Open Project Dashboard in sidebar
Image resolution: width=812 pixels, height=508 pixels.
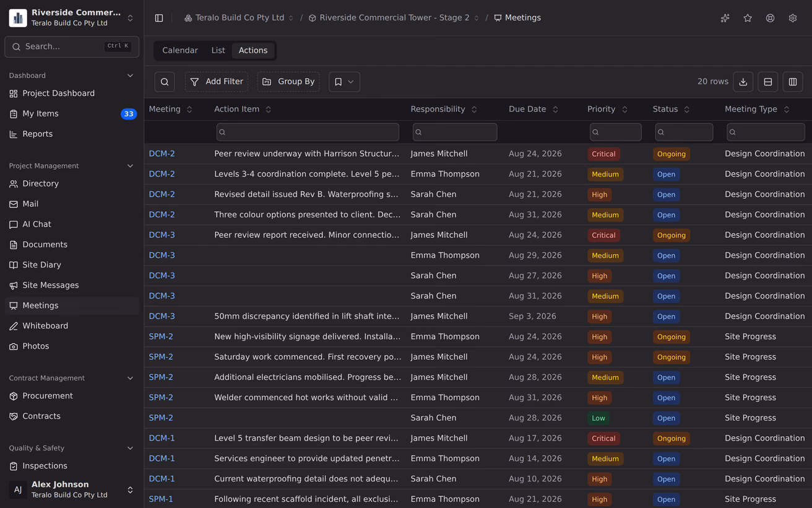tap(72, 94)
